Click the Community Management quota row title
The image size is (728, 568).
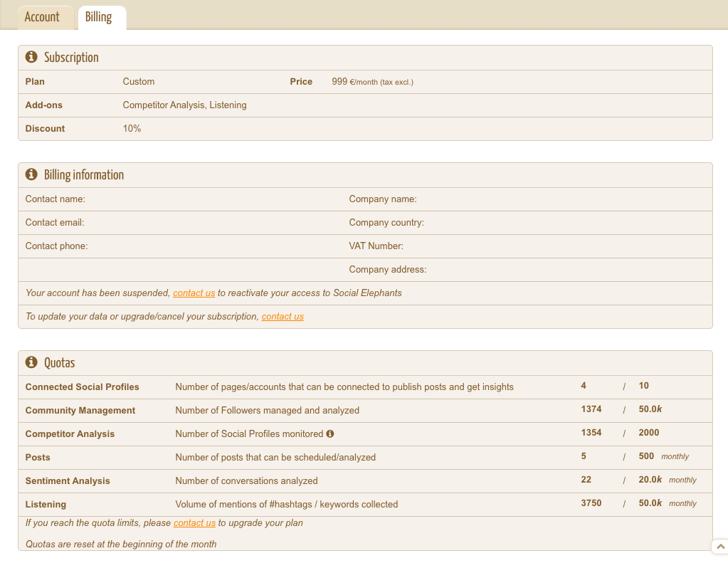click(80, 411)
